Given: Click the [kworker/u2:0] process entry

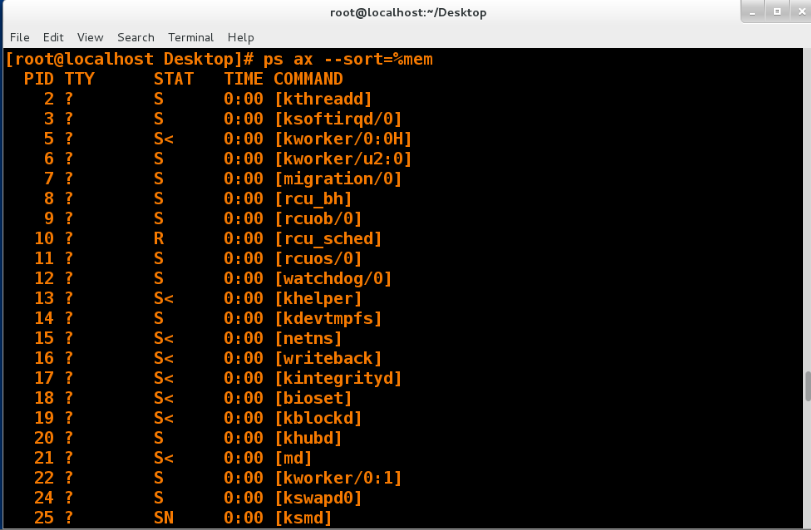Looking at the screenshot, I should click(x=343, y=159).
